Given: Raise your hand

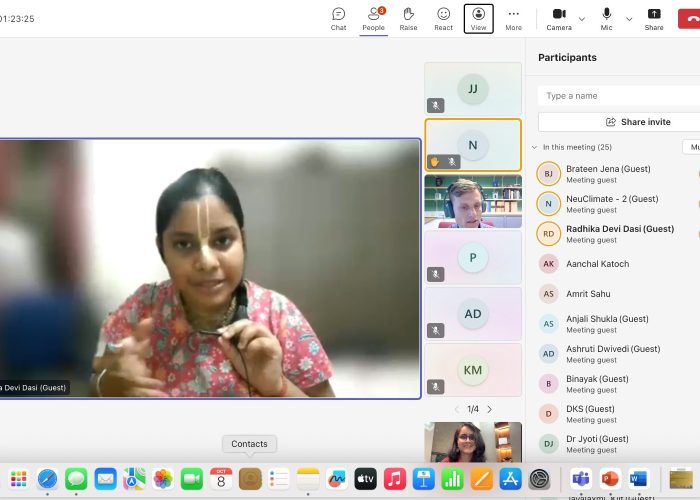Looking at the screenshot, I should (x=408, y=19).
